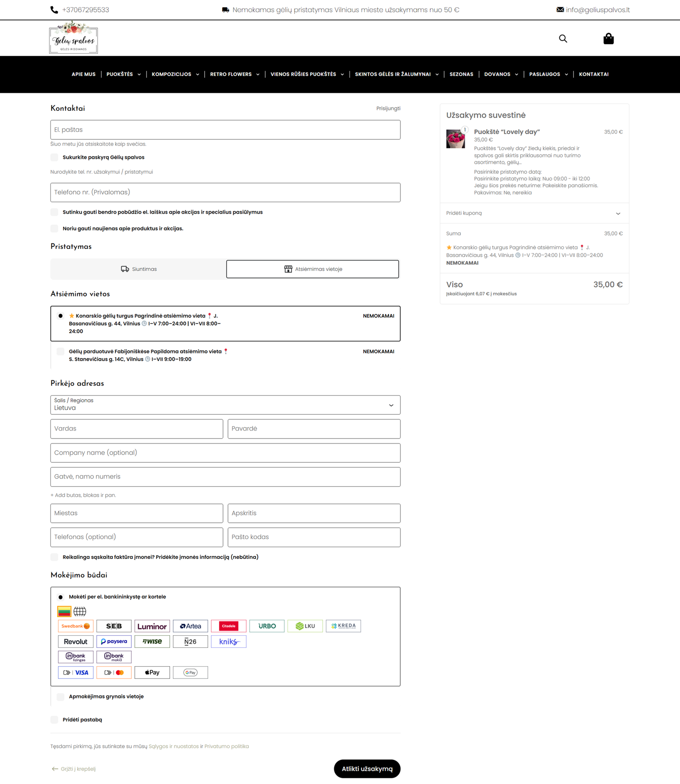
Task: Select the Apple Pay icon
Action: tap(152, 672)
